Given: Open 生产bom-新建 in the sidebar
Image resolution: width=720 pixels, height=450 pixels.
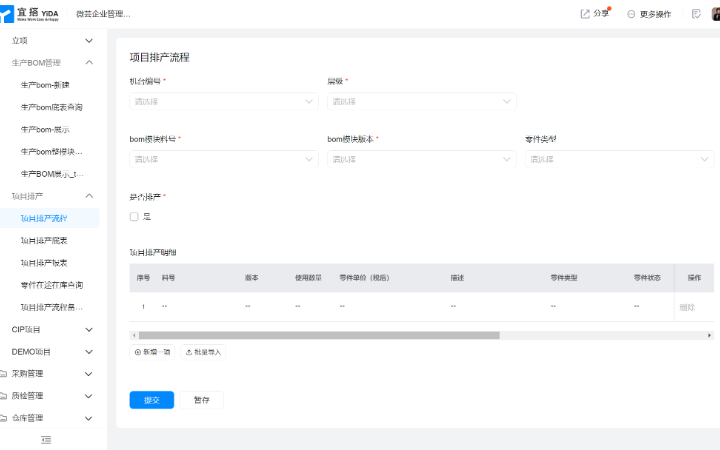Looking at the screenshot, I should (45, 85).
